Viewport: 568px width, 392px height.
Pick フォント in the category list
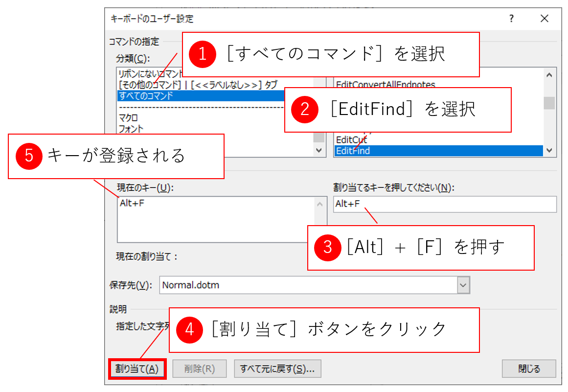coord(131,129)
